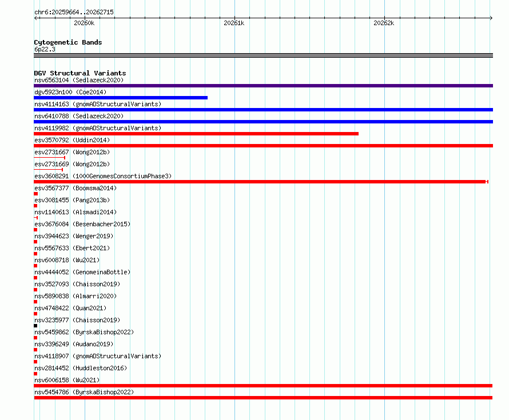Image resolution: width=509 pixels, height=420 pixels.
Task: Click the small red nsv6008718 marker
Action: pyautogui.click(x=35, y=266)
